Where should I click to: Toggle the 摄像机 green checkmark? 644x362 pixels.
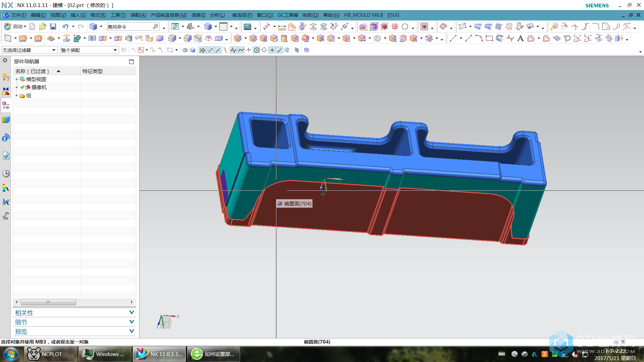pos(22,87)
